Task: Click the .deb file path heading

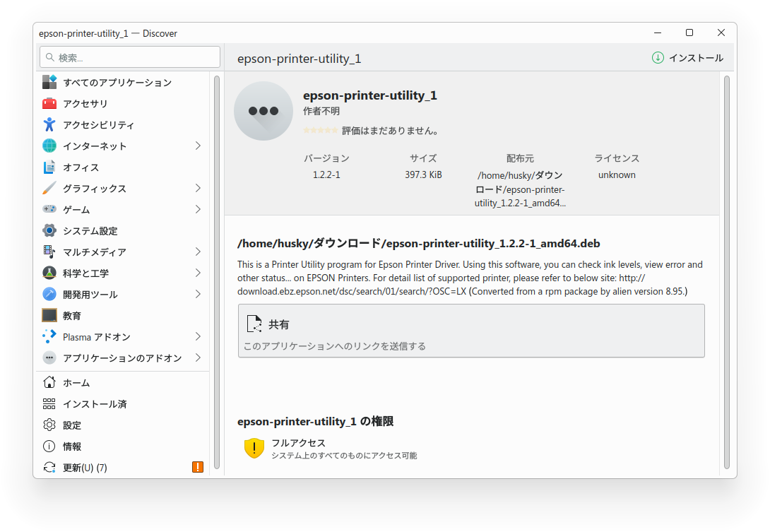Action: (418, 243)
